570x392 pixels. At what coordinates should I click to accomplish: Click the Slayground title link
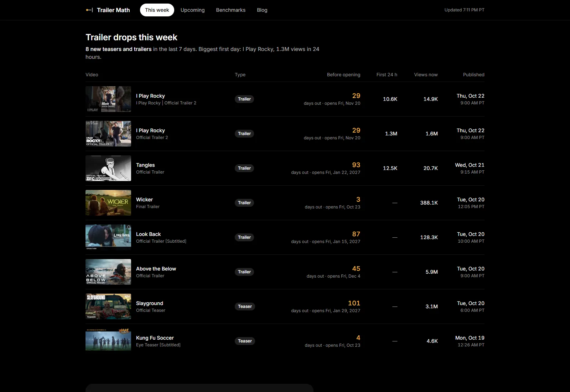pos(150,303)
